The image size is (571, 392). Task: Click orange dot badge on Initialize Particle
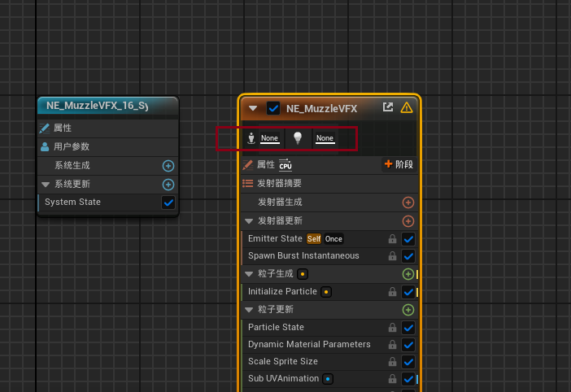tap(326, 292)
